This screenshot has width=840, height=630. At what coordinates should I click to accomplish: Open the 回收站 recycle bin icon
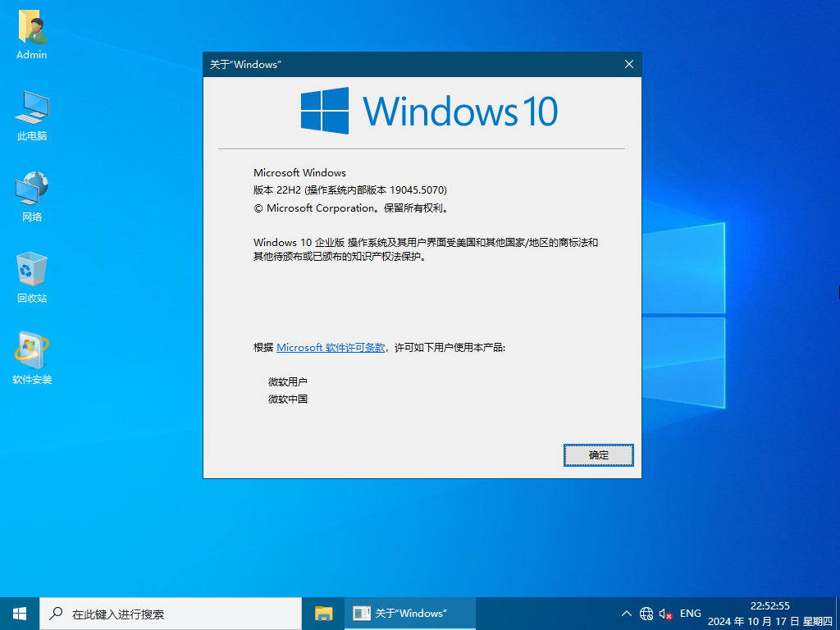[x=32, y=277]
